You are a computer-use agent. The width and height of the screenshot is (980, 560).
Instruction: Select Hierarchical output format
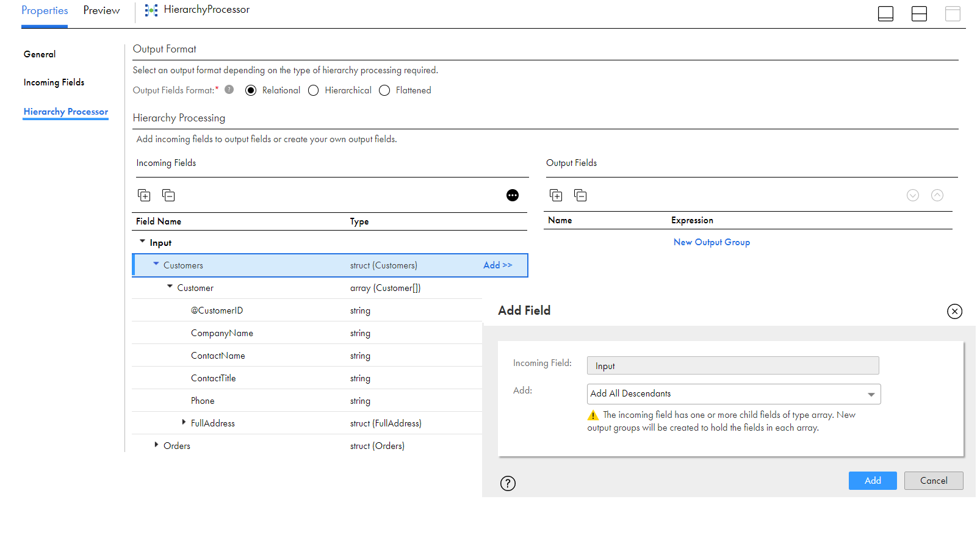[314, 91]
